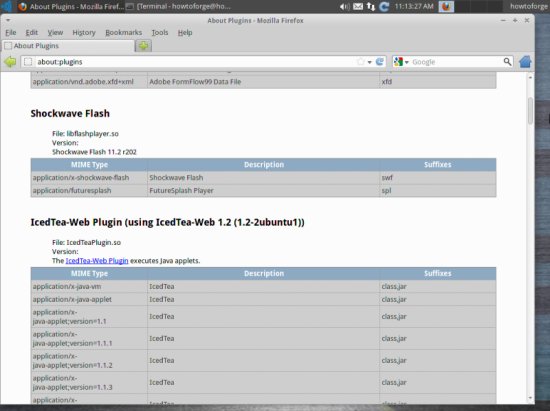Open the File menu
The width and height of the screenshot is (550, 411).
(11, 33)
